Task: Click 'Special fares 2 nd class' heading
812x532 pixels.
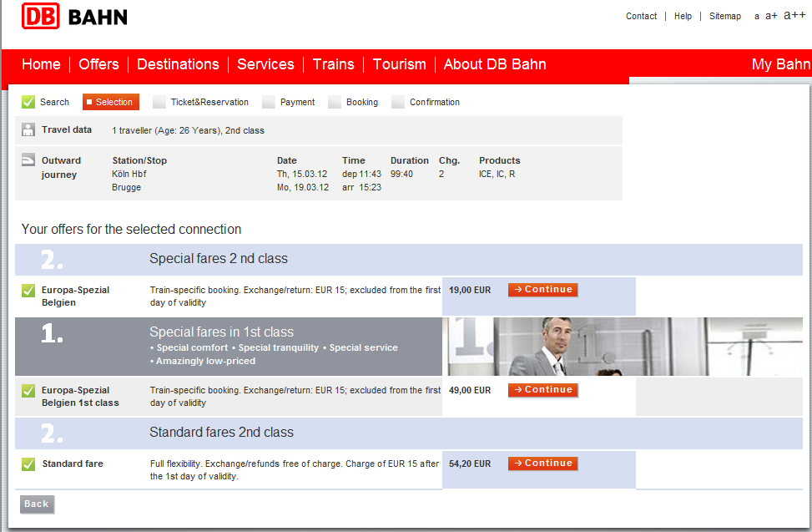Action: pos(219,259)
